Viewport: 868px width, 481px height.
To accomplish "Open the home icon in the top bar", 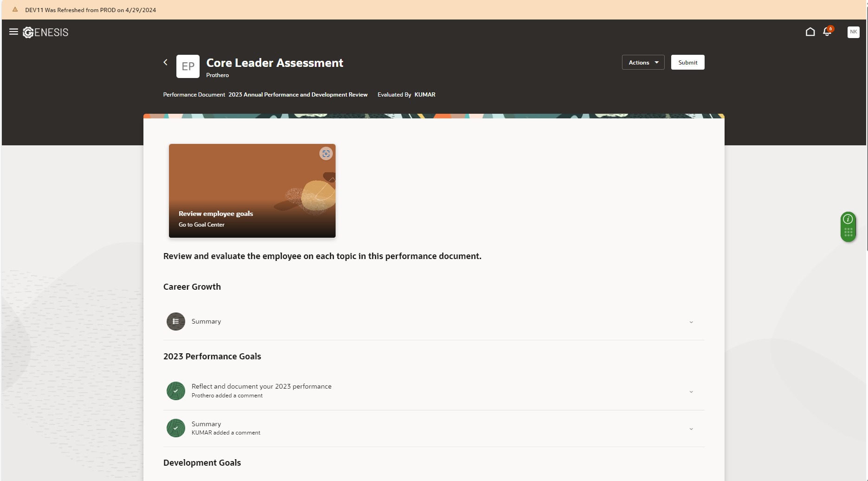I will (x=810, y=32).
